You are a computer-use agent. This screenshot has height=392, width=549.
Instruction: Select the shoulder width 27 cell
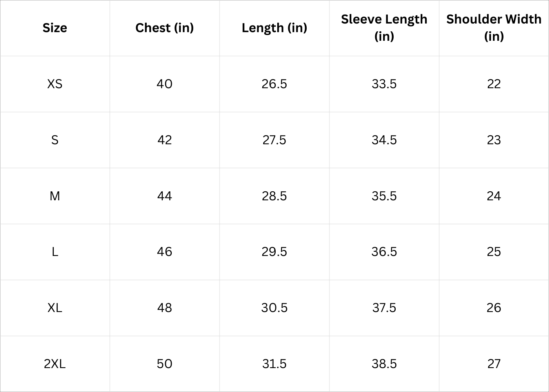pos(494,364)
